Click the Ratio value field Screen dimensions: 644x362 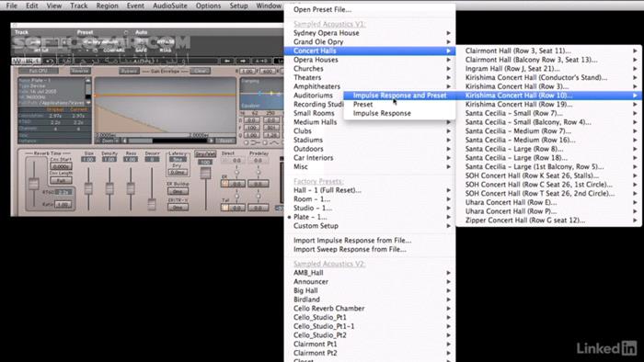(x=63, y=204)
